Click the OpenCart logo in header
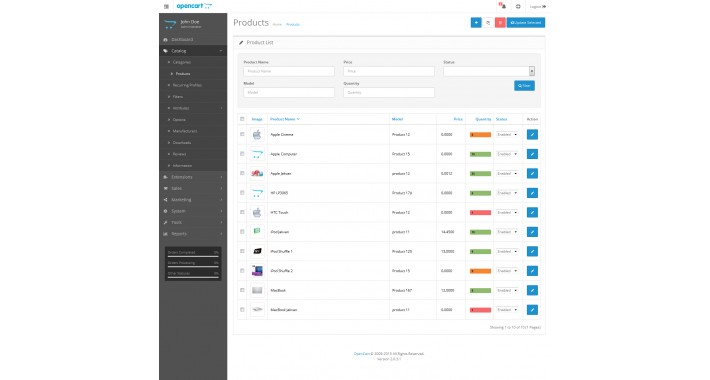Image resolution: width=710 pixels, height=380 pixels. [x=194, y=6]
